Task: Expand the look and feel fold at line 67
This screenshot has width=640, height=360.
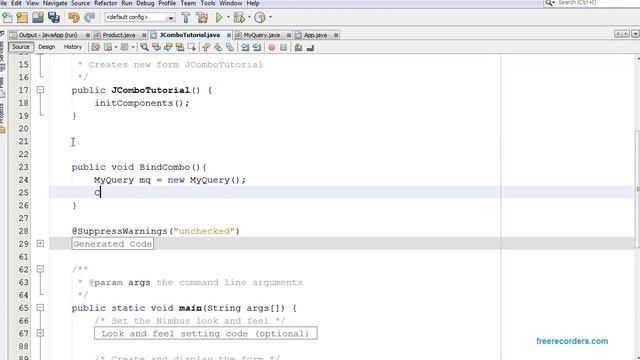Action: click(40, 333)
